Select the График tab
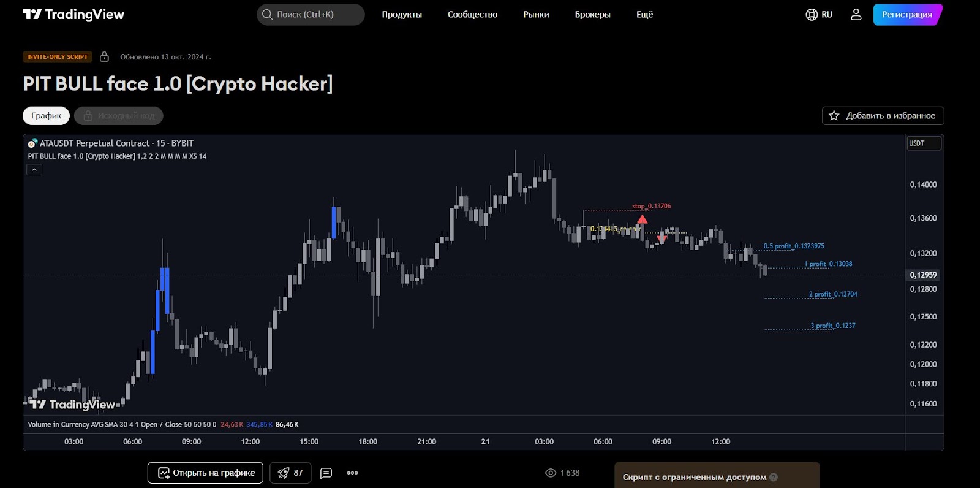Viewport: 980px width, 488px height. pos(47,116)
